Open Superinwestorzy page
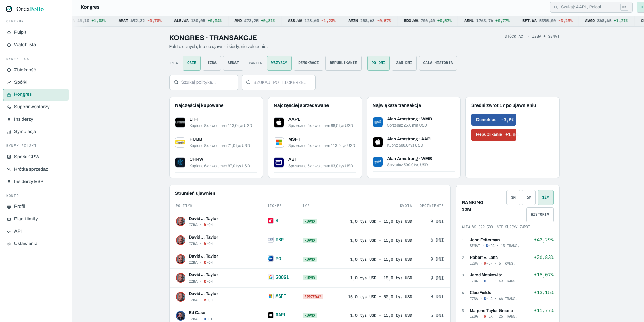The height and width of the screenshot is (322, 644). tap(36, 107)
